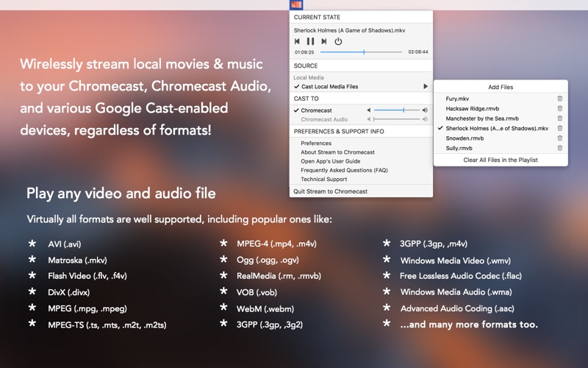Select Hacksaw Ridge.rmvb in the playlist
The width and height of the screenshot is (588, 368).
tap(472, 108)
